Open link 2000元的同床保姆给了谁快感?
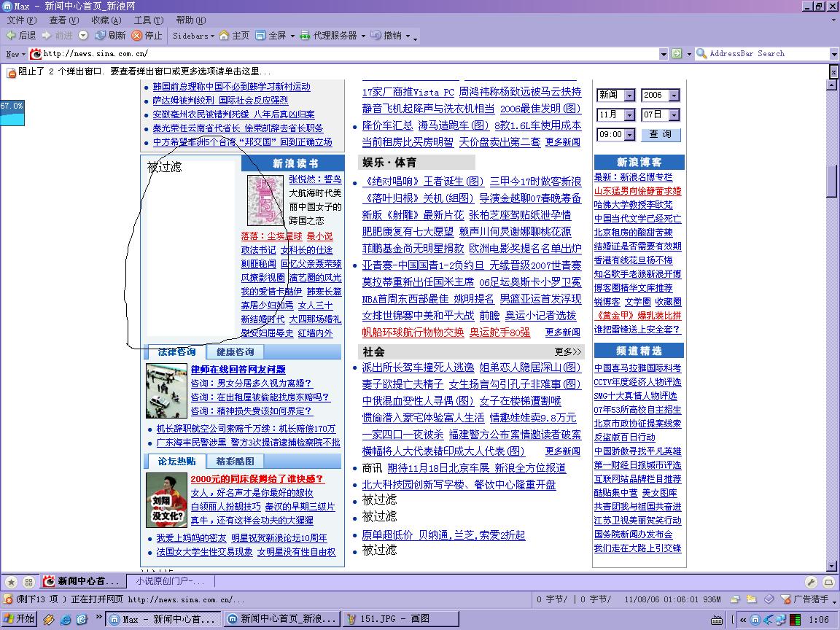Viewport: 840px width, 630px height. [x=257, y=478]
